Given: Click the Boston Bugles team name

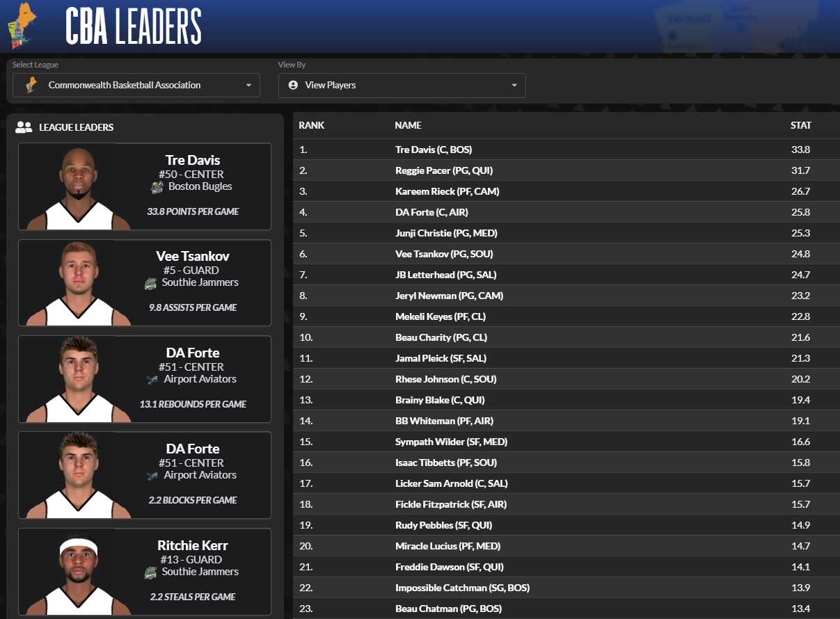Looking at the screenshot, I should click(x=200, y=186).
